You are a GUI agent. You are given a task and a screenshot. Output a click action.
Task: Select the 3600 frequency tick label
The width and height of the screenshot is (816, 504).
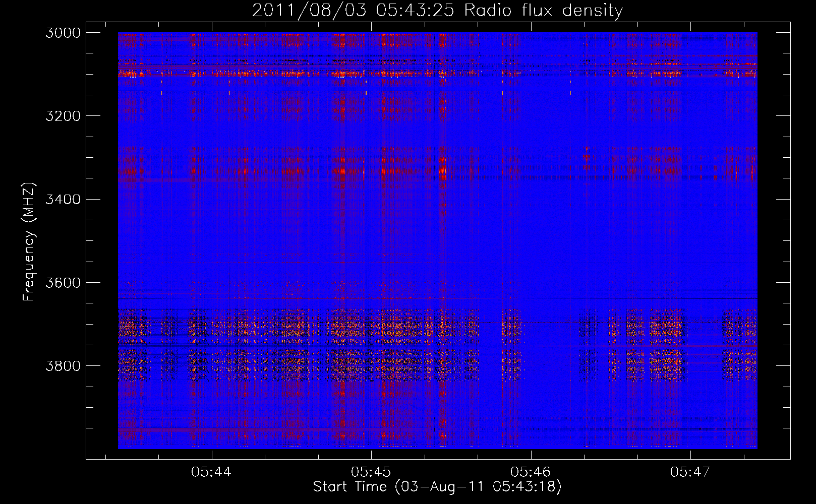pyautogui.click(x=63, y=282)
